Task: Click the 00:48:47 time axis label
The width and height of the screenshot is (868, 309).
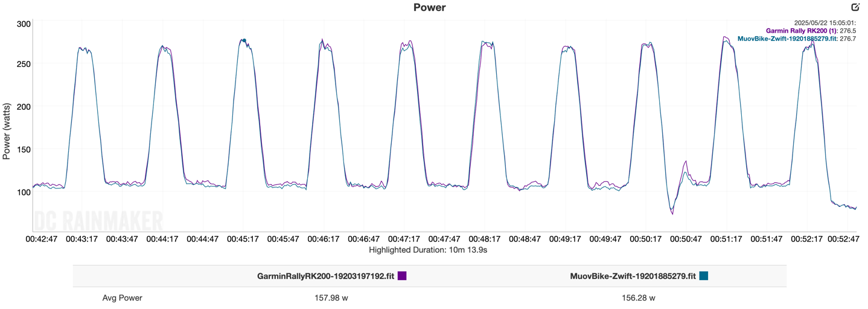Action: pyautogui.click(x=525, y=239)
